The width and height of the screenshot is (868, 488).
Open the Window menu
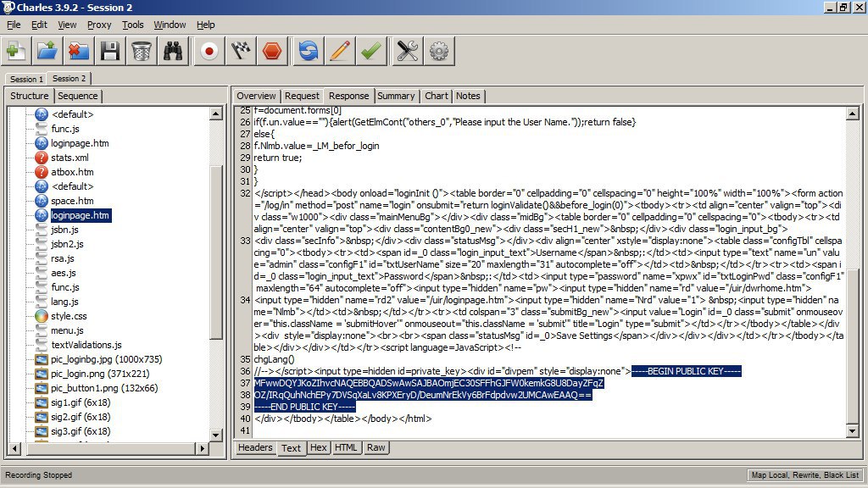pos(170,25)
